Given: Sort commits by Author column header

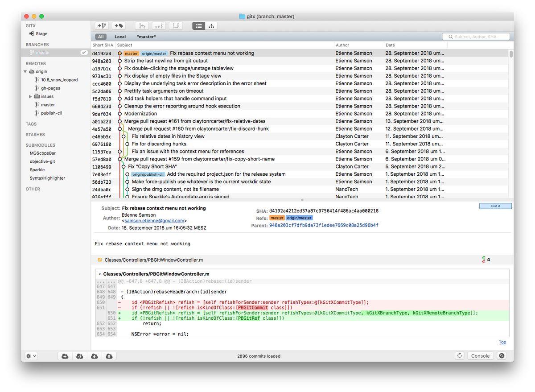Looking at the screenshot, I should click(x=359, y=45).
